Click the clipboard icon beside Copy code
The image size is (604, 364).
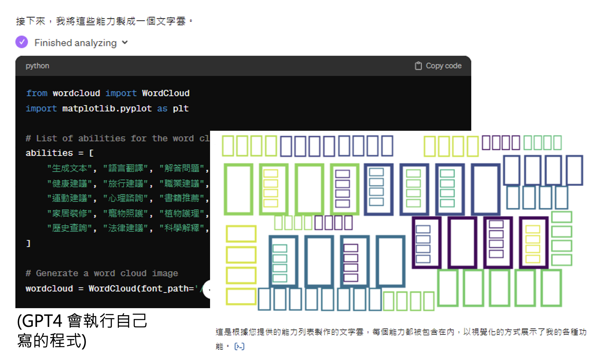[x=418, y=66]
